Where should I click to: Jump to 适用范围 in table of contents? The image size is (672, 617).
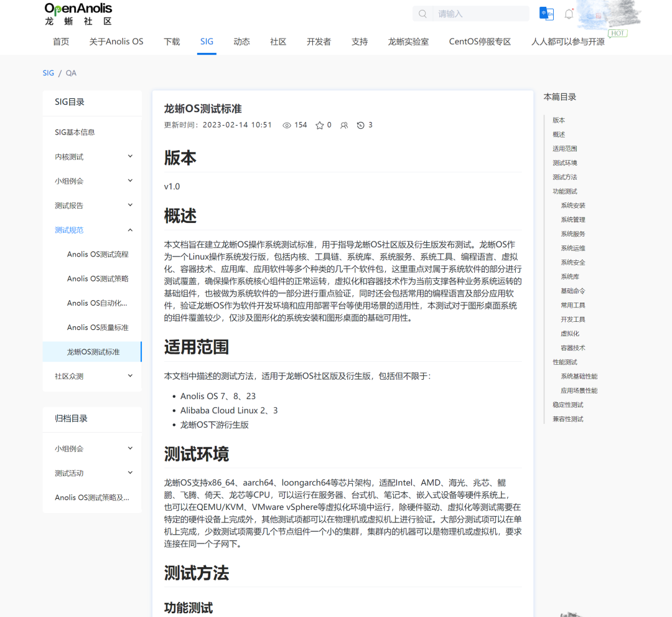(x=564, y=148)
